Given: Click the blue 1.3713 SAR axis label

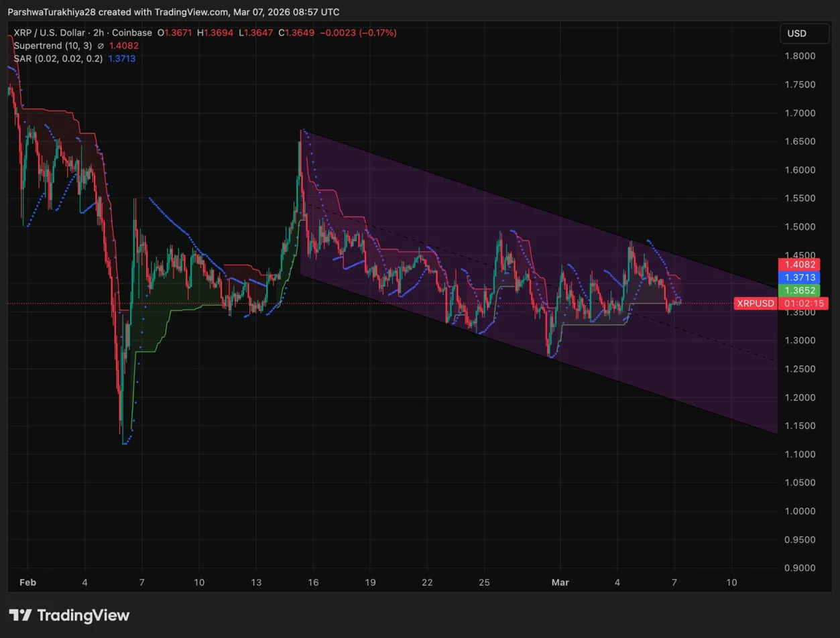Looking at the screenshot, I should 794,277.
